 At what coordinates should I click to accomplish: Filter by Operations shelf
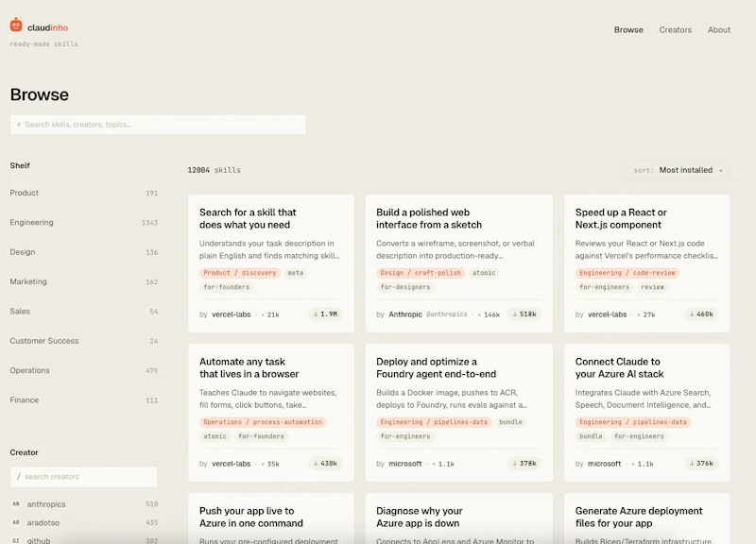[x=84, y=370]
